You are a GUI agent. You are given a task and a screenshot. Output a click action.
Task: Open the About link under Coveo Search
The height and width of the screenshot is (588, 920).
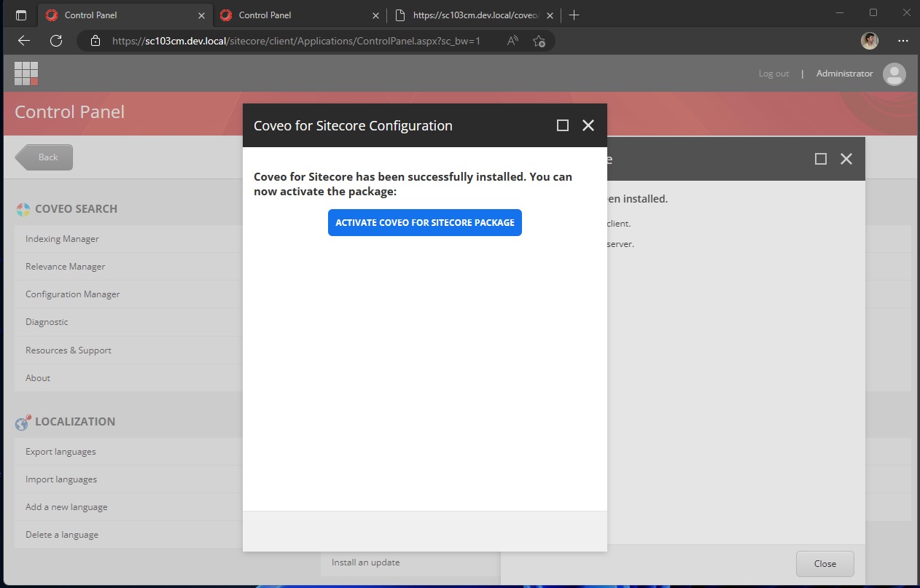coord(38,378)
